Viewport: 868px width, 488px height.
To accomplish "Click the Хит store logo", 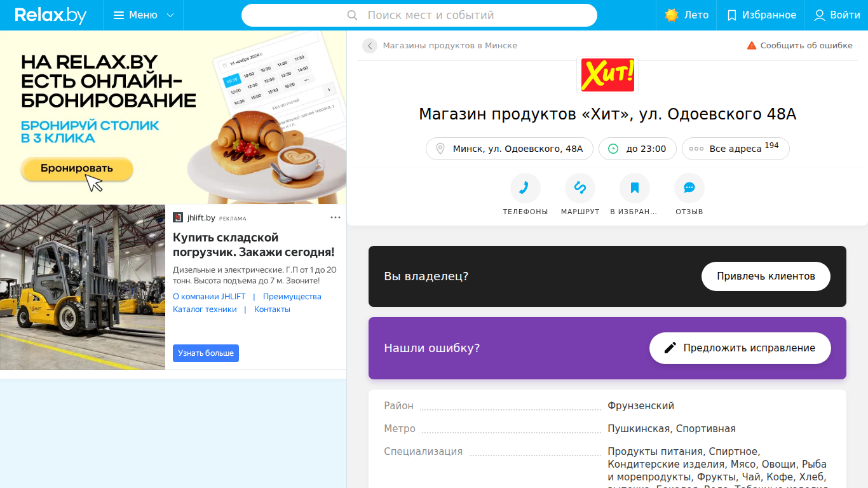I will pos(607,74).
